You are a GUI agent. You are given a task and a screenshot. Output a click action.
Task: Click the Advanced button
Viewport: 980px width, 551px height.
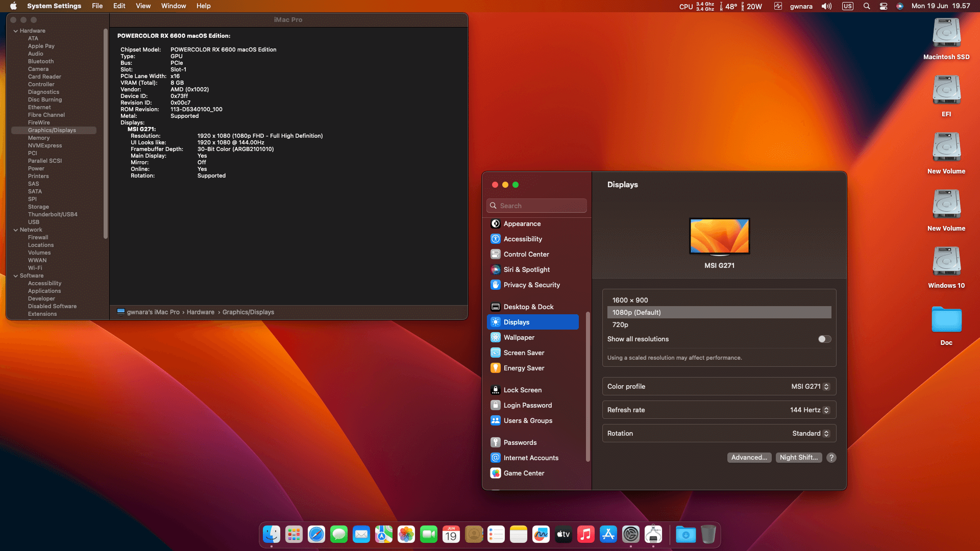click(x=749, y=457)
